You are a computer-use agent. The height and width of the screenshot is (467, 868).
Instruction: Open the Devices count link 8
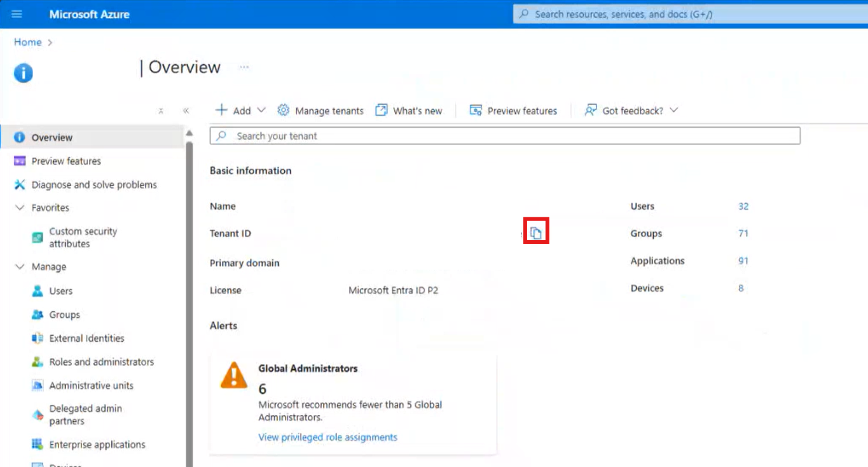click(741, 288)
